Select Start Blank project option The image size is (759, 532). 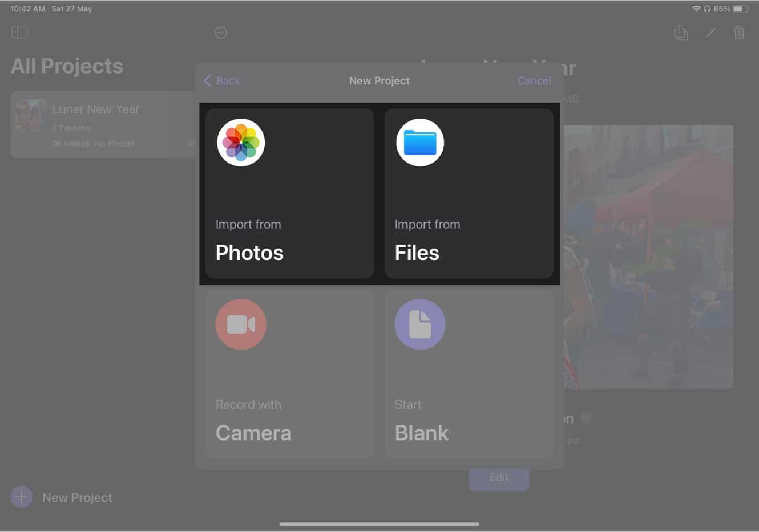pos(469,374)
